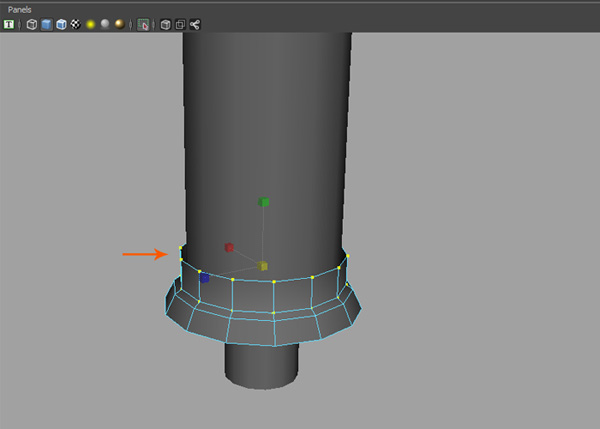
Task: Click red X-axis scale handle
Action: (229, 247)
